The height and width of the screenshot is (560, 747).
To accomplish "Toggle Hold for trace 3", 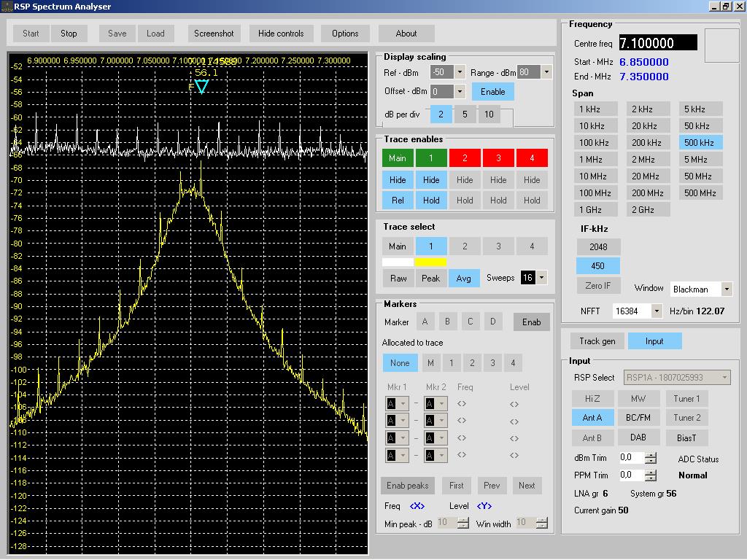I will 498,201.
